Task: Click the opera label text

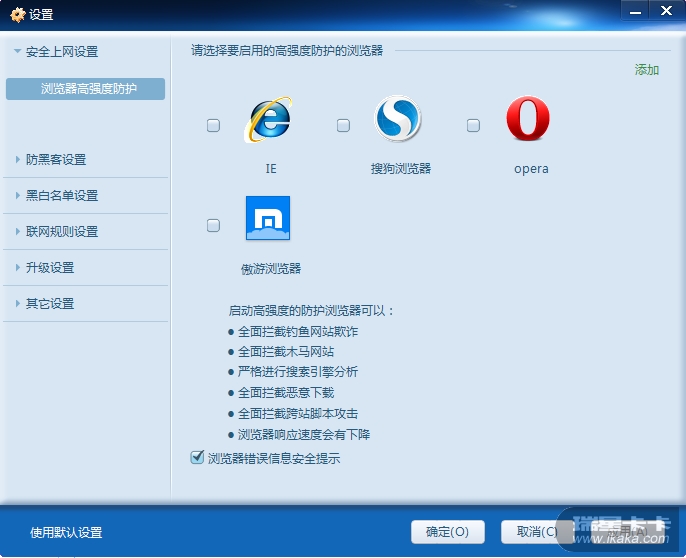Action: (x=531, y=169)
